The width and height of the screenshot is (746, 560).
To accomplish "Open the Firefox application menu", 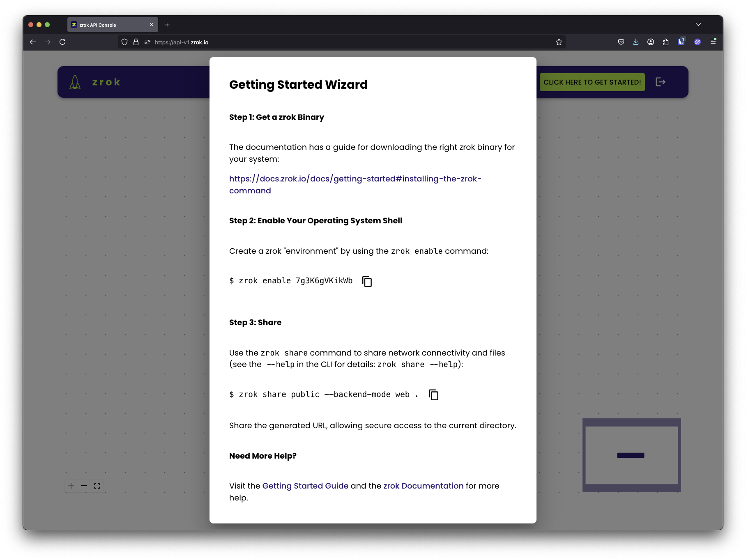I will [714, 42].
